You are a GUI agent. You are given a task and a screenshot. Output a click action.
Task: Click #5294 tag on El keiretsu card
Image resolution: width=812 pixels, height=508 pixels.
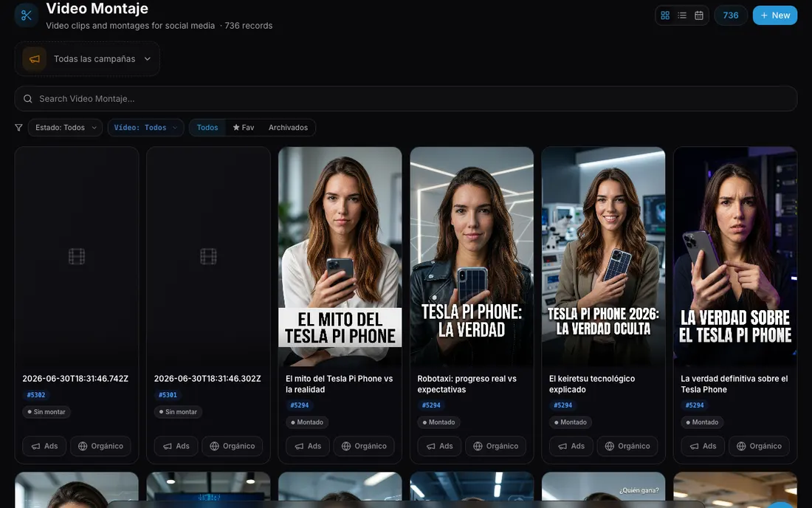click(563, 405)
